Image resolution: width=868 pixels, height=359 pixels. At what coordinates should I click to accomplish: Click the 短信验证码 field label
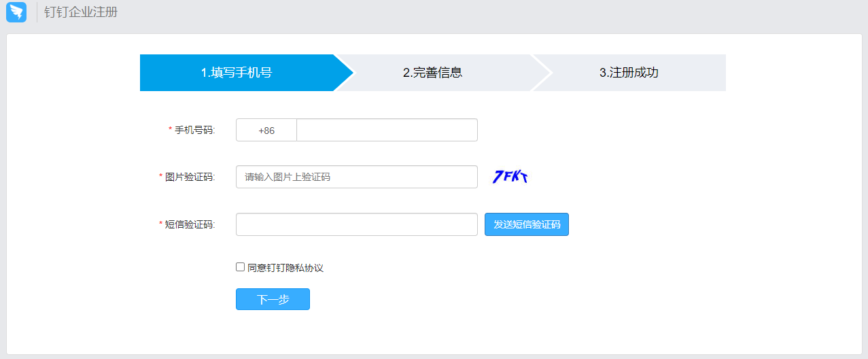[x=190, y=224]
